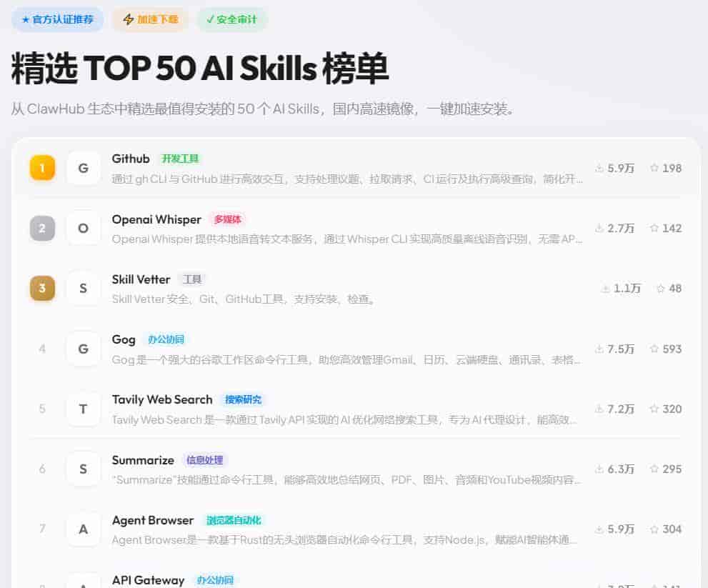Open the Skill Vetter skill page

tap(141, 279)
